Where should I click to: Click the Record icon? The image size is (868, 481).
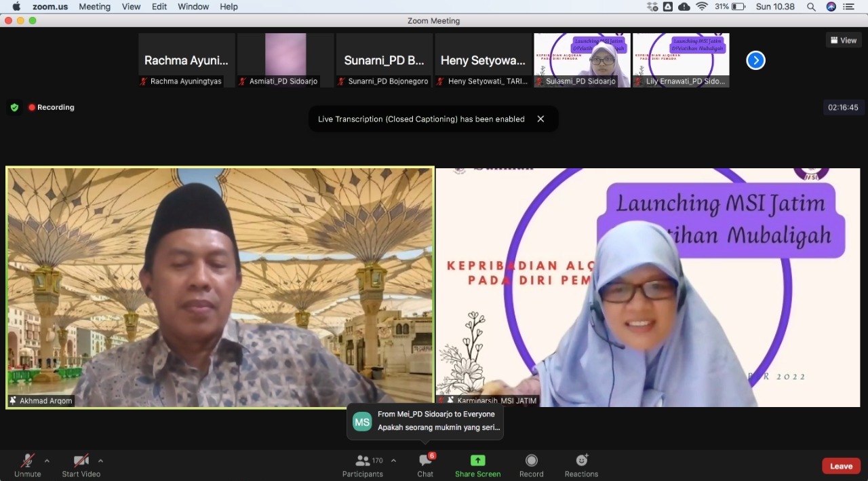coord(531,461)
